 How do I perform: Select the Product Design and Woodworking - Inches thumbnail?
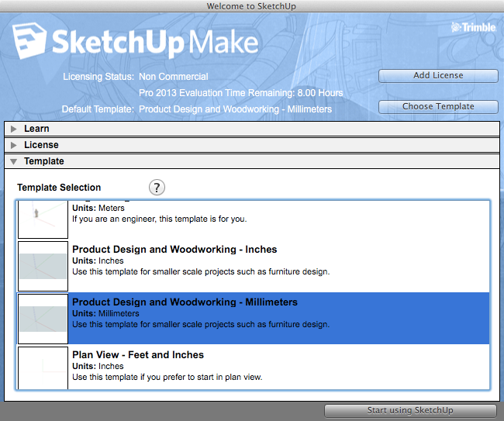(43, 265)
